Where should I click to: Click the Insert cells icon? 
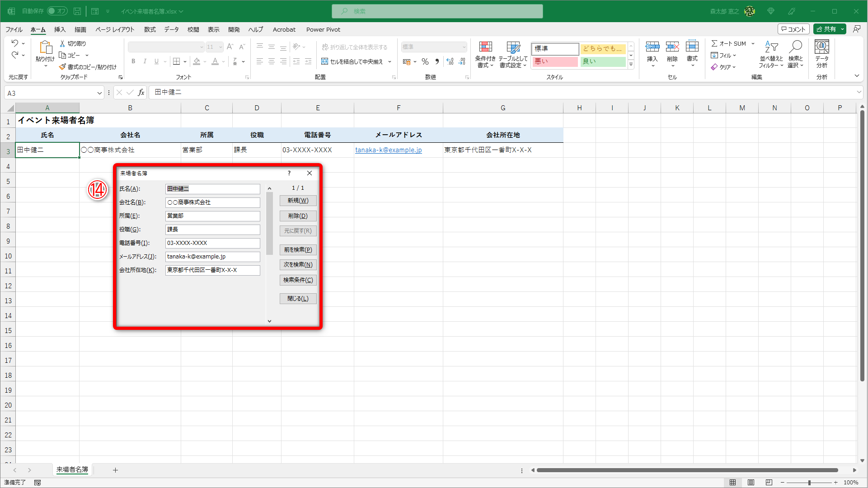(652, 47)
